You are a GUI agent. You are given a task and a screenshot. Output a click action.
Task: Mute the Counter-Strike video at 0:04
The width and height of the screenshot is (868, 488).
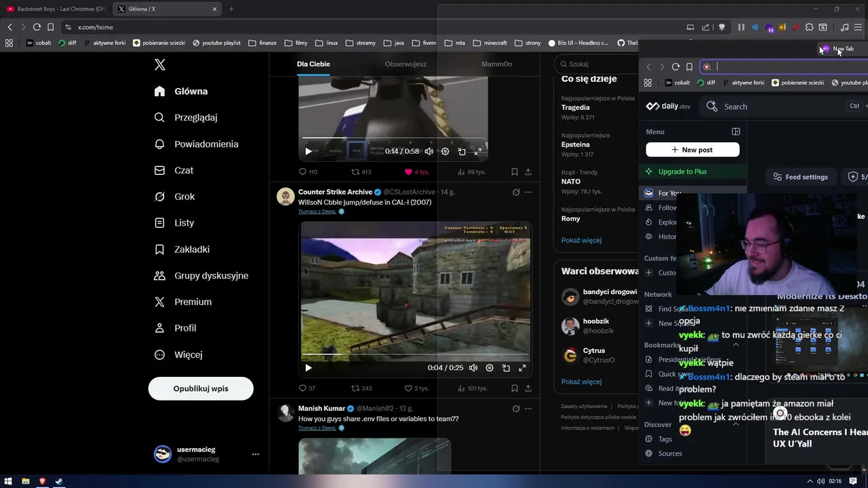(473, 368)
